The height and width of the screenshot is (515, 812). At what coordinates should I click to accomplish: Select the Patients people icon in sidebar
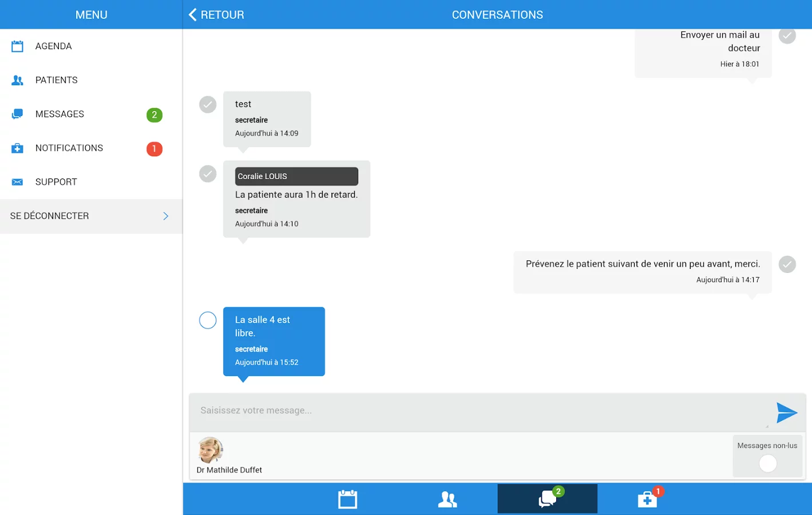pos(18,80)
